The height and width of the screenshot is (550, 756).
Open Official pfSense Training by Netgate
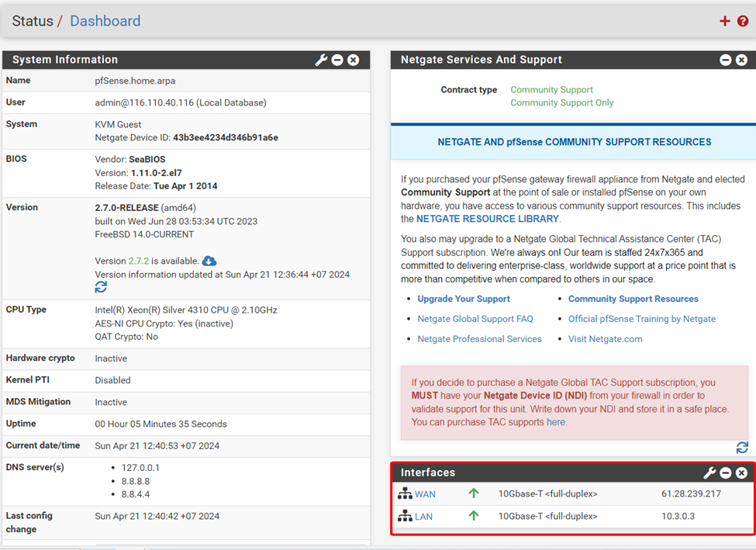(x=641, y=319)
